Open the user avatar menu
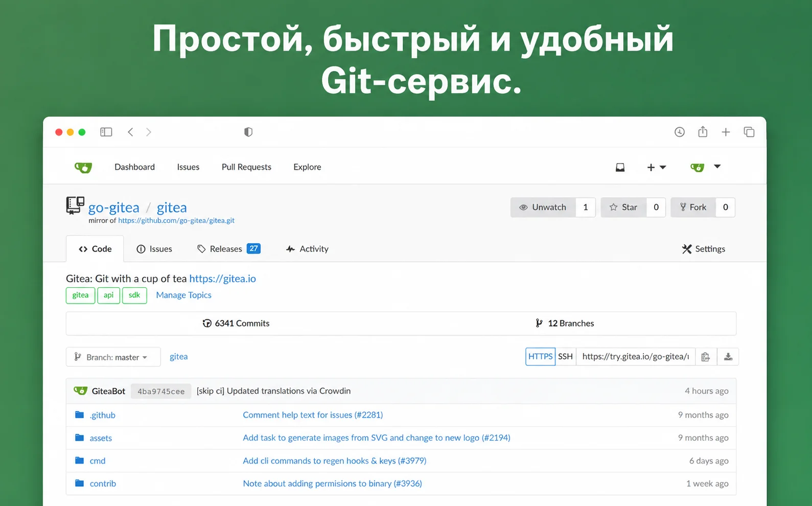 pos(705,167)
